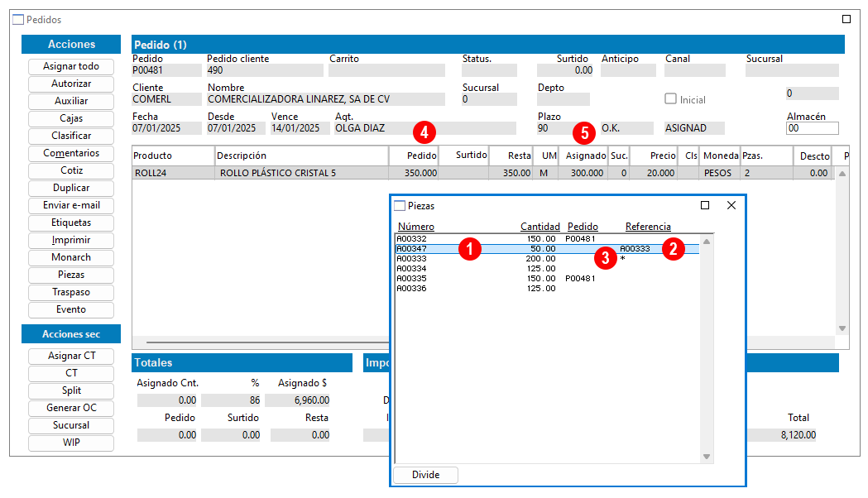Click the Traspaso button

71,292
